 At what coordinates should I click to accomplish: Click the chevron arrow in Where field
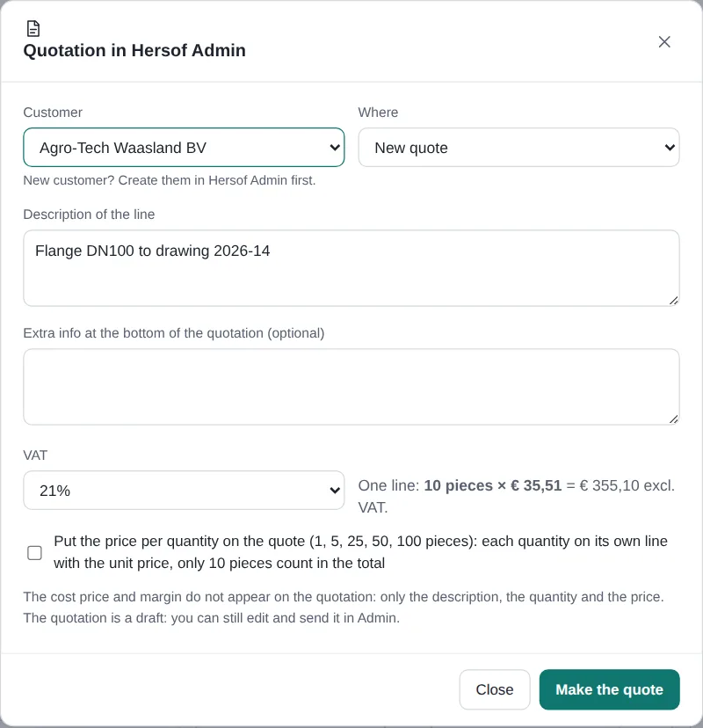coord(670,148)
